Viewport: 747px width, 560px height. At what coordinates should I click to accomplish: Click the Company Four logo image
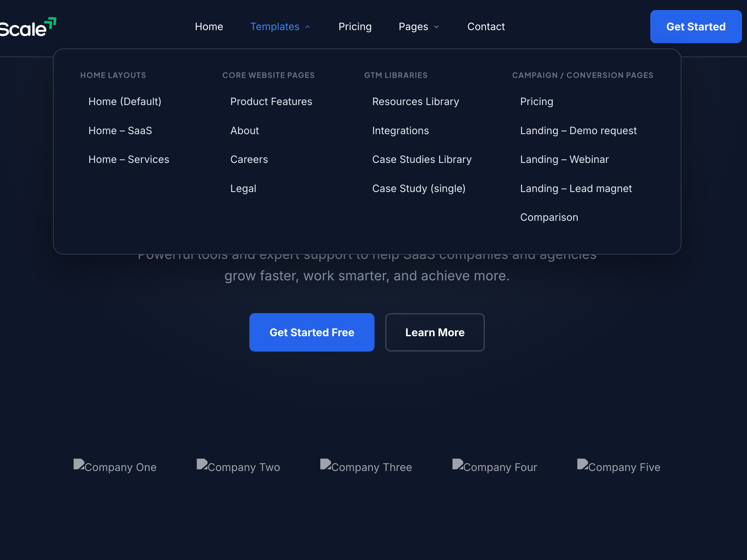(494, 467)
